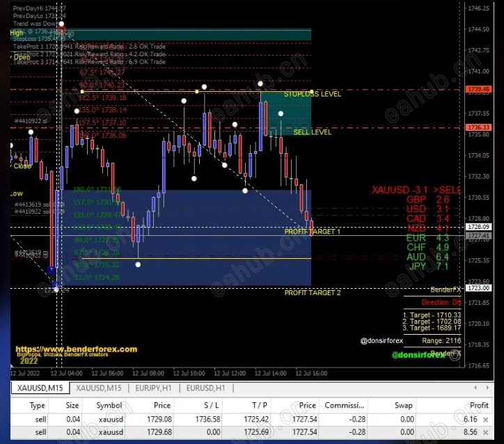Click the white @donsirforex label
The height and width of the screenshot is (444, 504).
381,340
